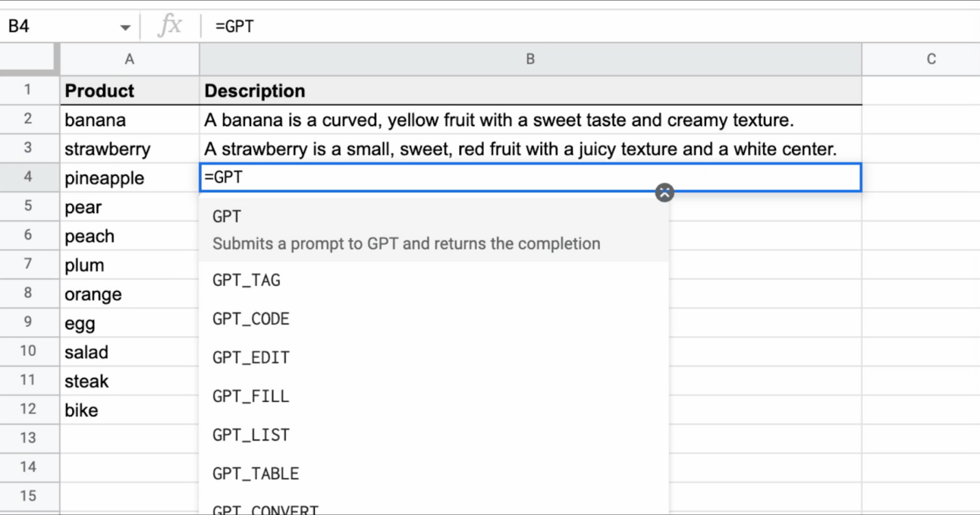Viewport: 980px width, 515px height.
Task: Close the formula autocomplete suggestion popup
Action: tap(664, 193)
